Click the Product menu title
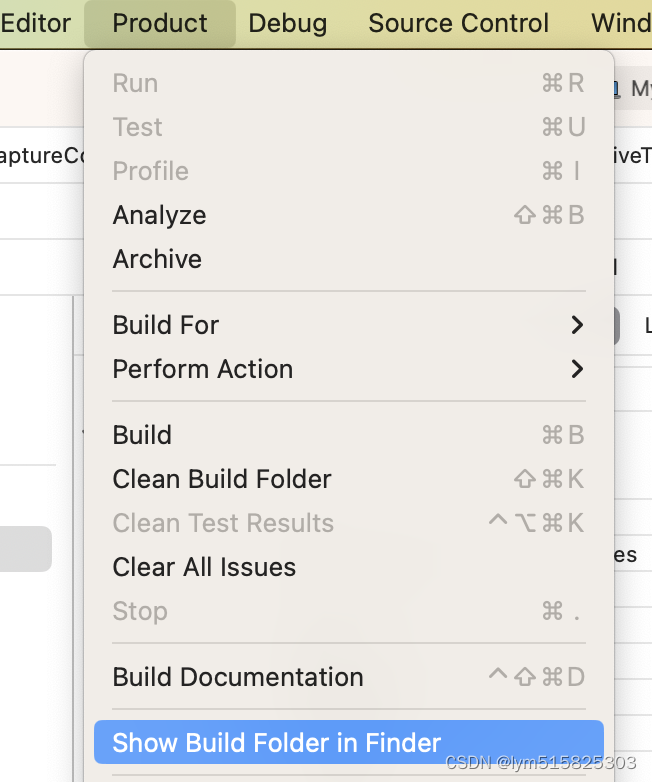Screen dimensions: 652x782 (x=160, y=23)
